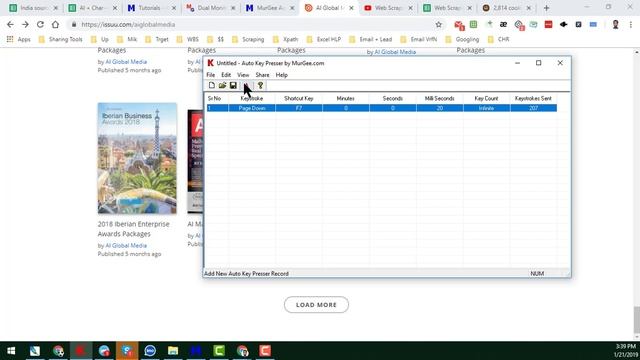Click the Keystroke column header

[252, 98]
